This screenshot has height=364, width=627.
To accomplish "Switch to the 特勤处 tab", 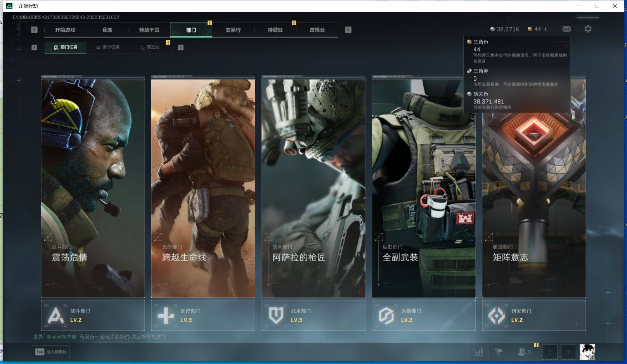I will (x=275, y=30).
